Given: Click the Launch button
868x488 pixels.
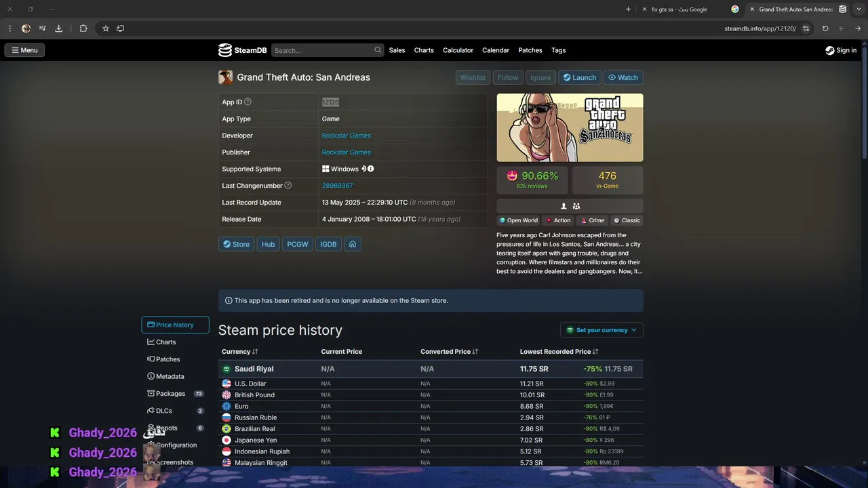Looking at the screenshot, I should pyautogui.click(x=580, y=77).
